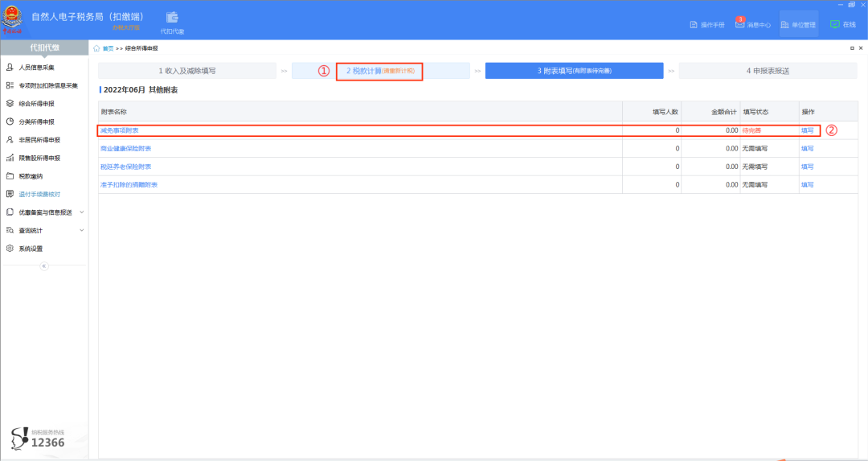
Task: Expand the 优惠备案与信息报送 submenu arrow
Action: click(x=81, y=212)
